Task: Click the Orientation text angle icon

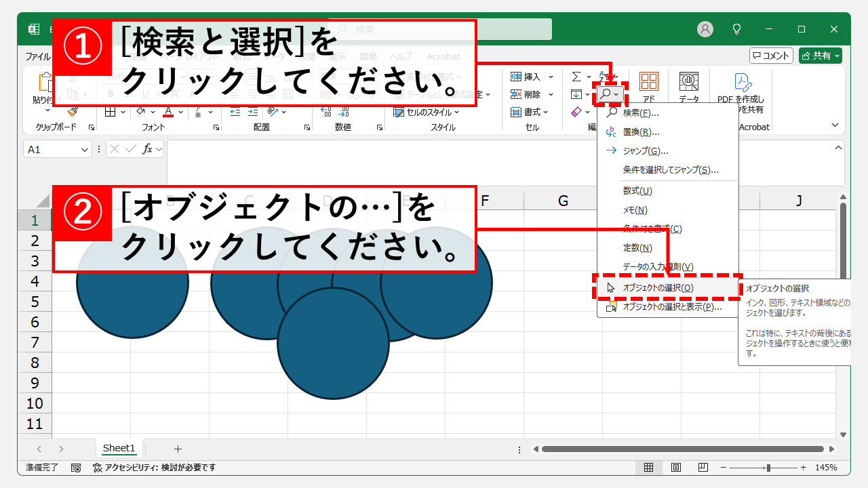Action: [272, 112]
